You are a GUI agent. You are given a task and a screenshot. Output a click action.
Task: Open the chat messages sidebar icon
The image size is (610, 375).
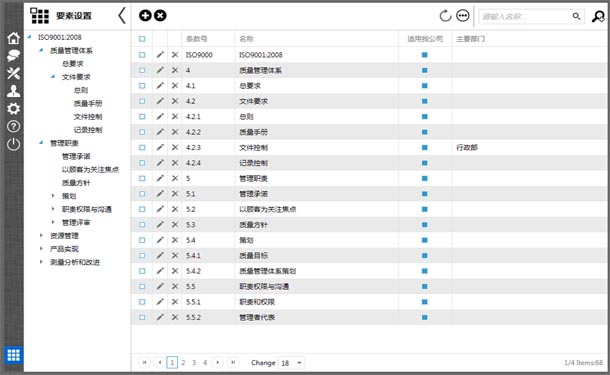13,56
